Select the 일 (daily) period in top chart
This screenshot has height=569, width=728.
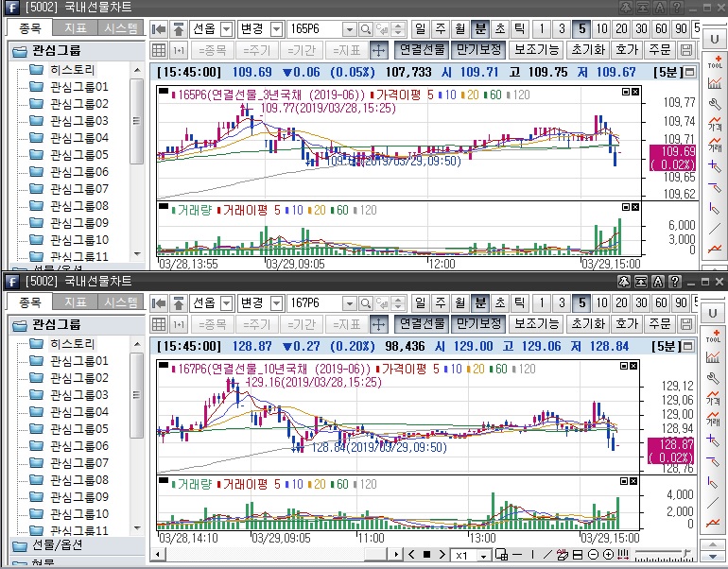[420, 28]
